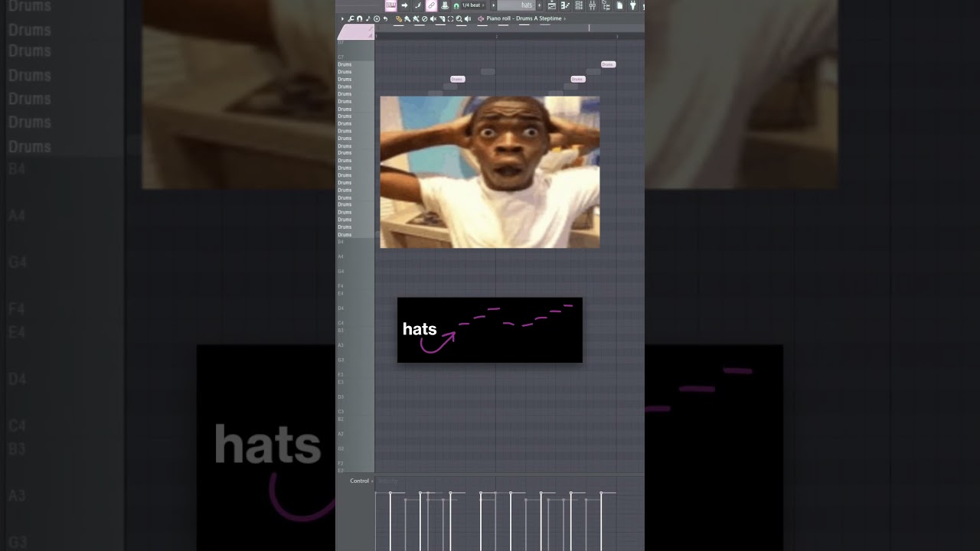Select the C7 piano key label

(341, 57)
